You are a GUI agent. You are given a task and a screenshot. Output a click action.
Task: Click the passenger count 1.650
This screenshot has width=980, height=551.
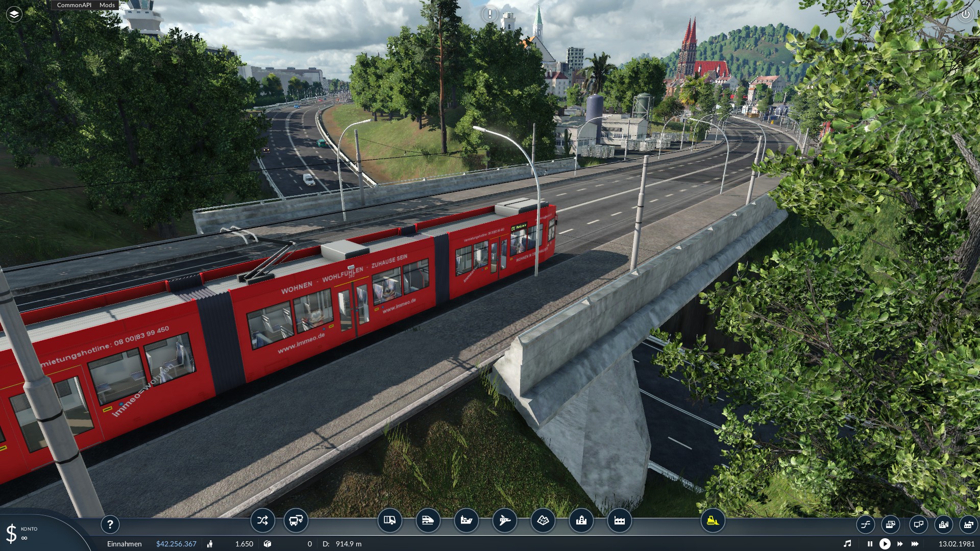coord(244,544)
